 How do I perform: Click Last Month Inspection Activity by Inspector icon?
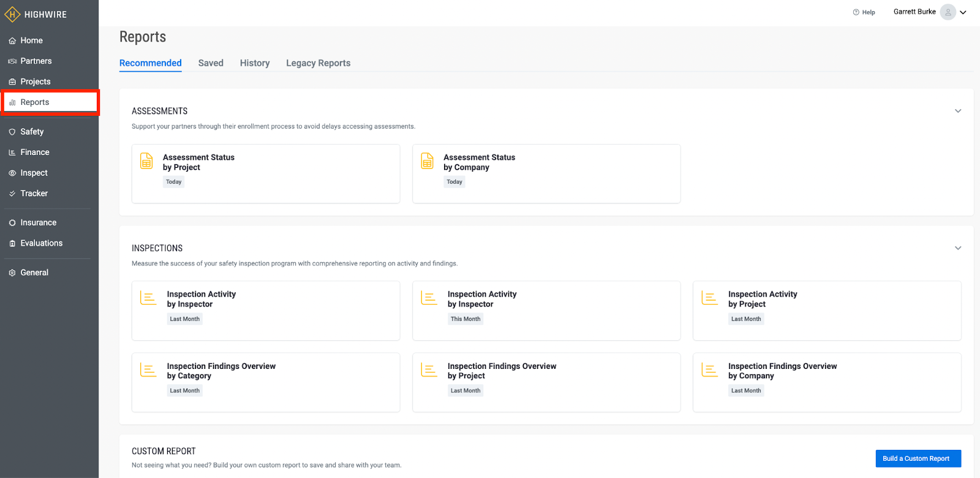(x=148, y=298)
